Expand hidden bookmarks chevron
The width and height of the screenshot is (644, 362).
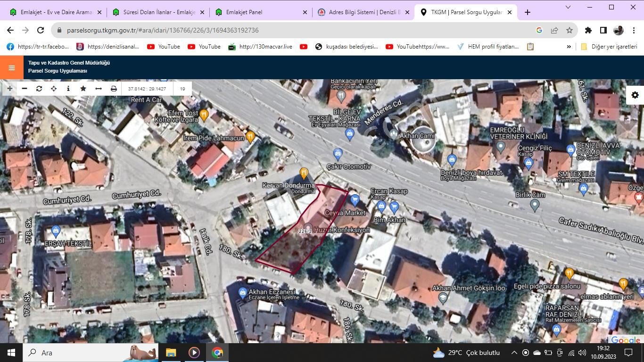569,47
